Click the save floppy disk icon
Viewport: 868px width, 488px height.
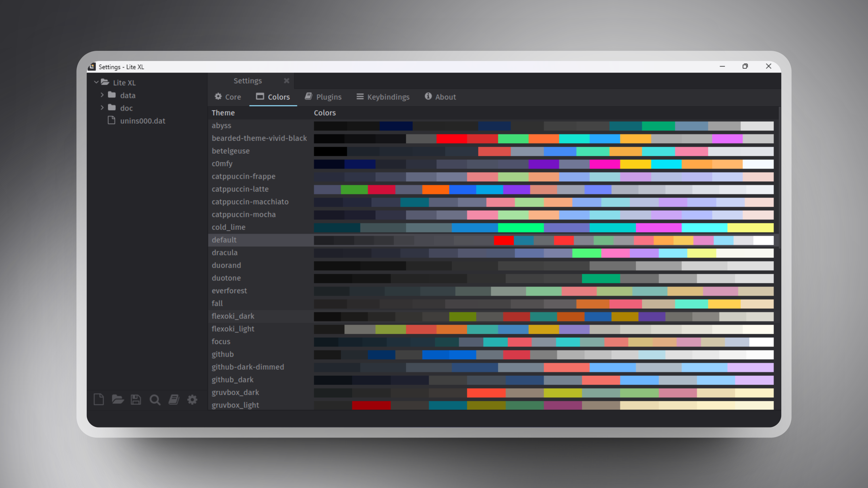(x=136, y=400)
